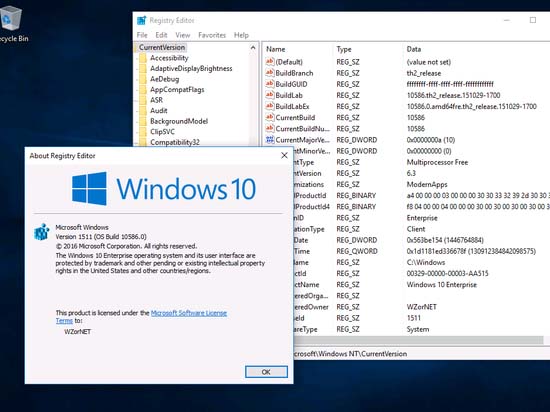550x412 pixels.
Task: Click the Registry Editor title bar icon
Action: (x=141, y=20)
